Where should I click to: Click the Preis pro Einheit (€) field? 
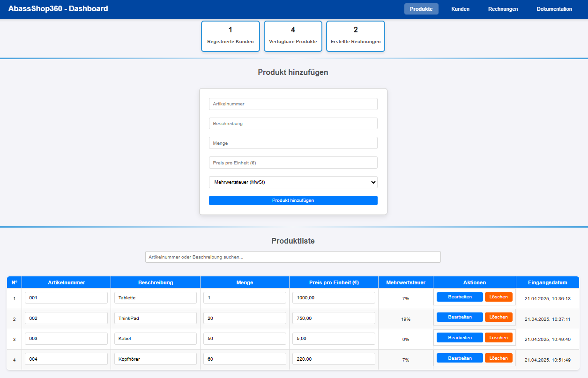pyautogui.click(x=293, y=163)
